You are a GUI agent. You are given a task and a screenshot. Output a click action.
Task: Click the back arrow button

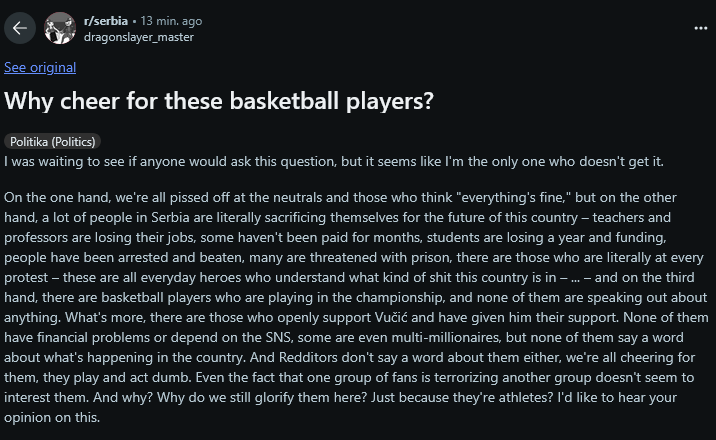pos(20,27)
